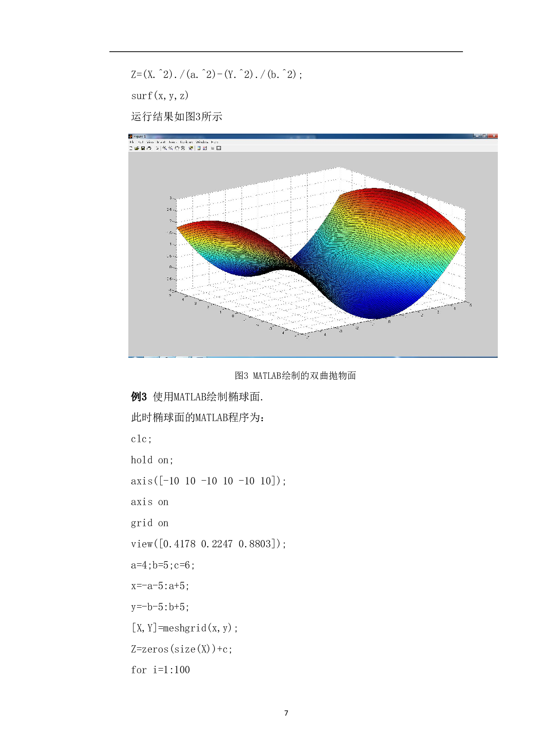The image size is (534, 756).
Task: Activate the Zoom In magnifier tool
Action: click(x=165, y=148)
